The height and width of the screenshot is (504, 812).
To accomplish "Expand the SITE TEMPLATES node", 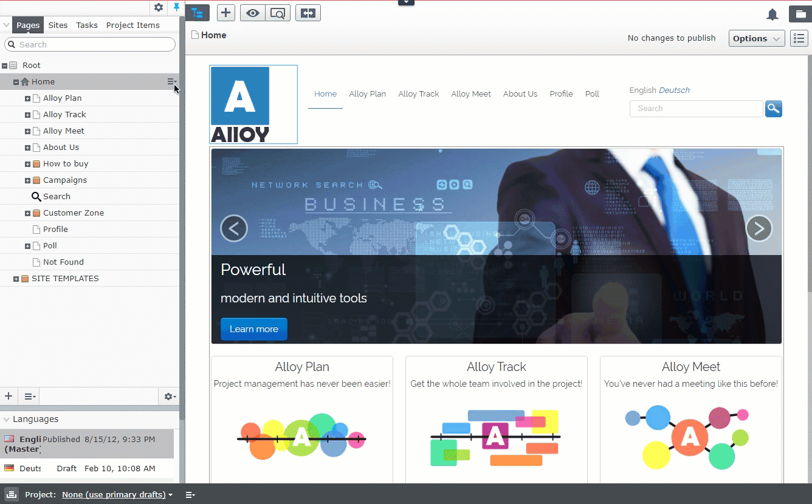I will click(16, 279).
